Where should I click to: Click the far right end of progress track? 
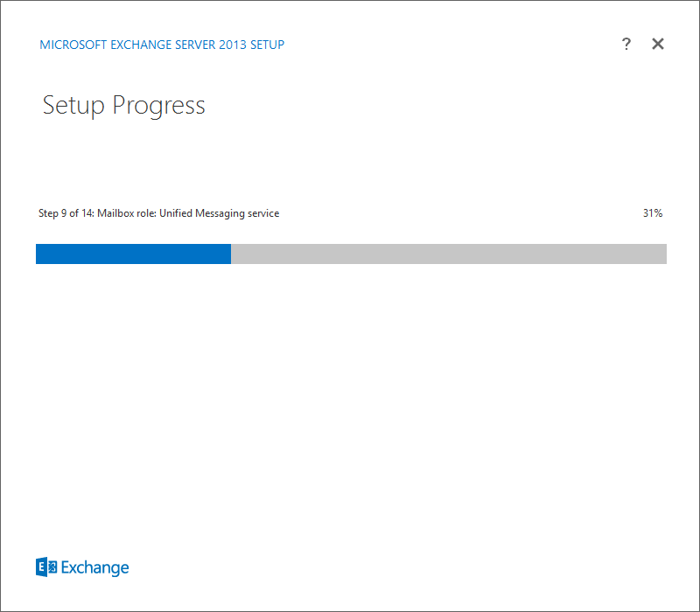click(663, 254)
